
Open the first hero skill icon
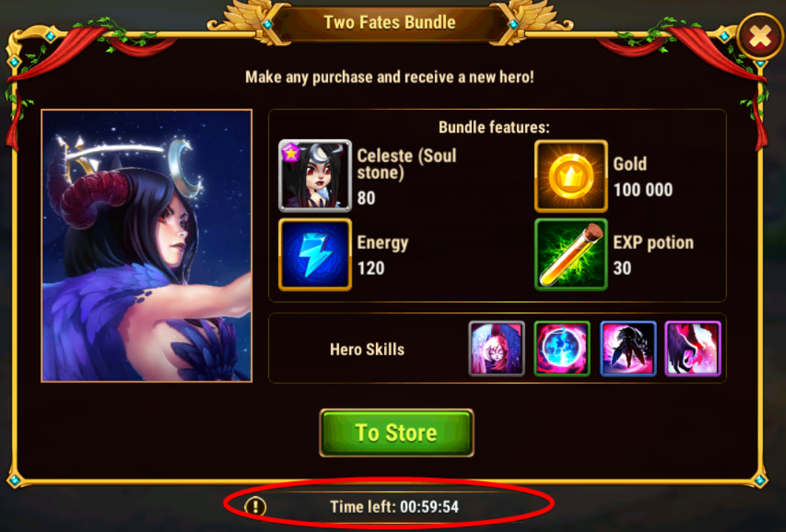click(496, 349)
